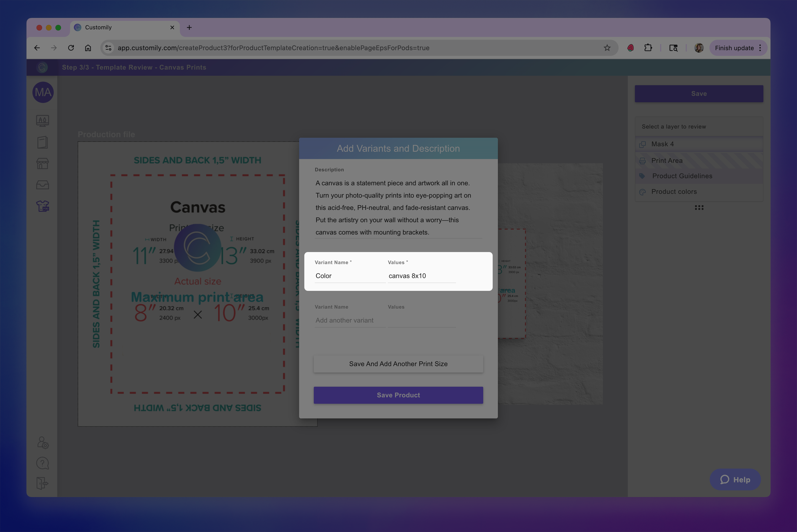Open the browser extensions puzzle icon

[x=648, y=48]
